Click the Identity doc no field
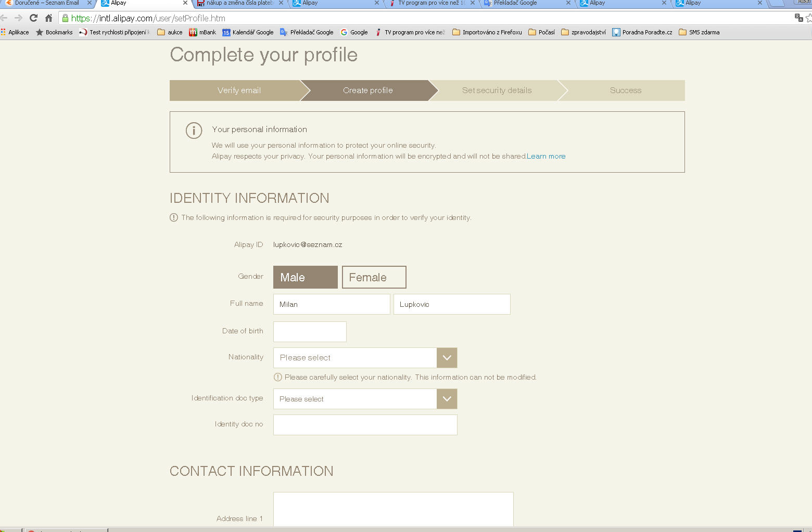This screenshot has width=812, height=532. pos(365,425)
